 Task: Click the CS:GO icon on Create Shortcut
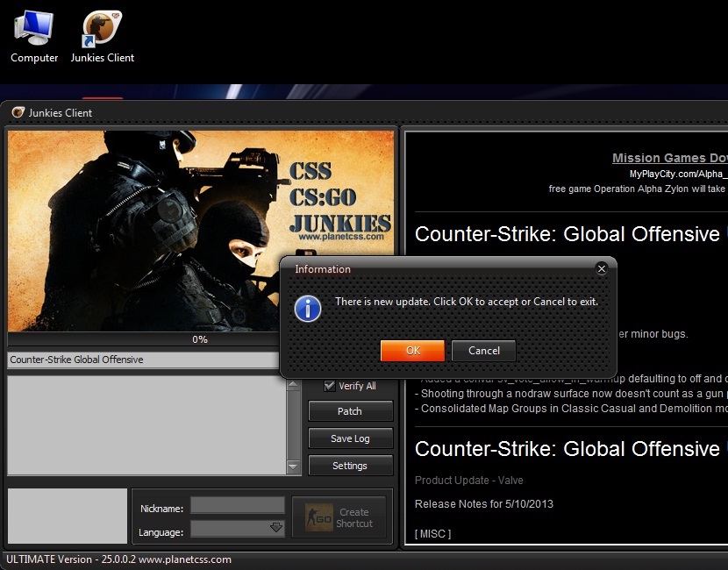tap(319, 517)
